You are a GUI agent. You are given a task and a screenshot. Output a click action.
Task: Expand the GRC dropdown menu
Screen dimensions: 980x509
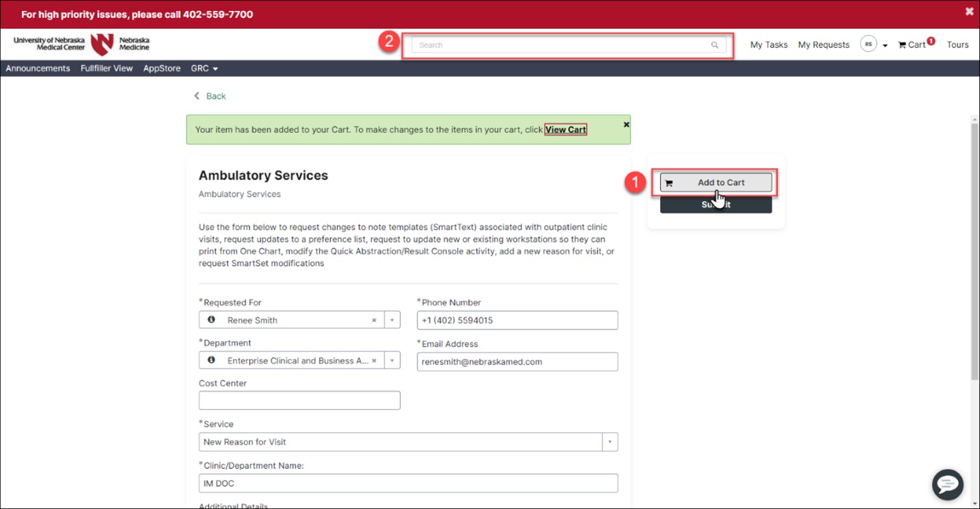(x=204, y=68)
